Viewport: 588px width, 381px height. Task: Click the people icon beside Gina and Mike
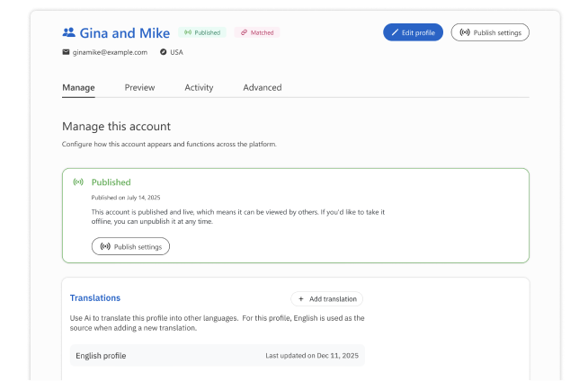tap(68, 32)
